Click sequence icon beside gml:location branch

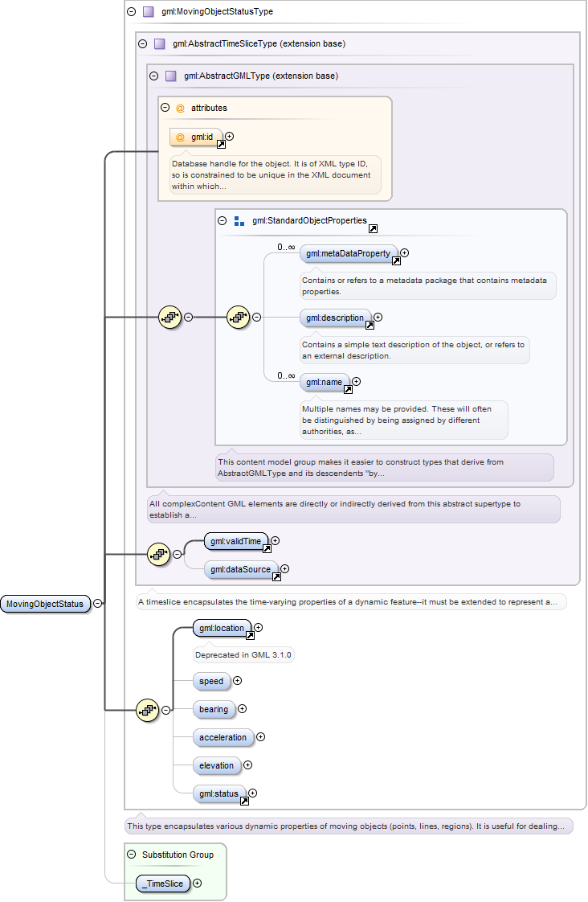pyautogui.click(x=148, y=711)
